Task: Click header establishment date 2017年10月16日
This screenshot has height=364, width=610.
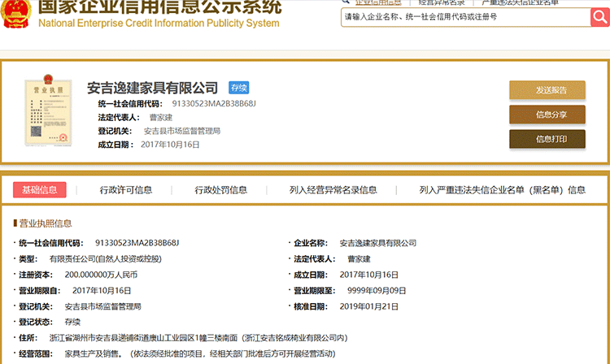Action: (x=170, y=145)
